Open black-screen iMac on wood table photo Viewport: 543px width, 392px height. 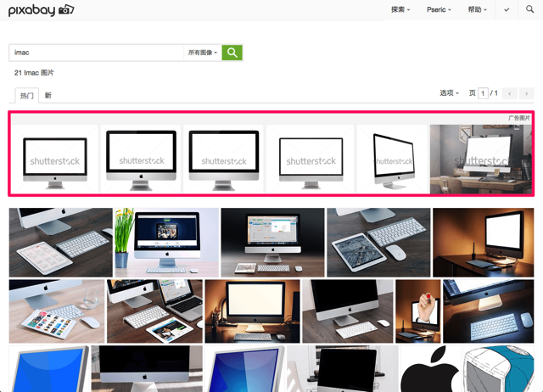[x=348, y=311]
